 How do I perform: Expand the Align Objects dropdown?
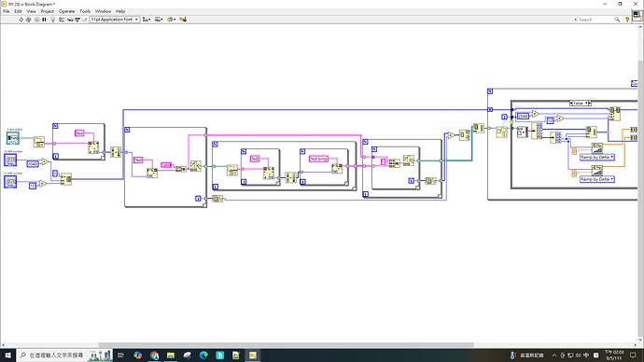[x=147, y=20]
